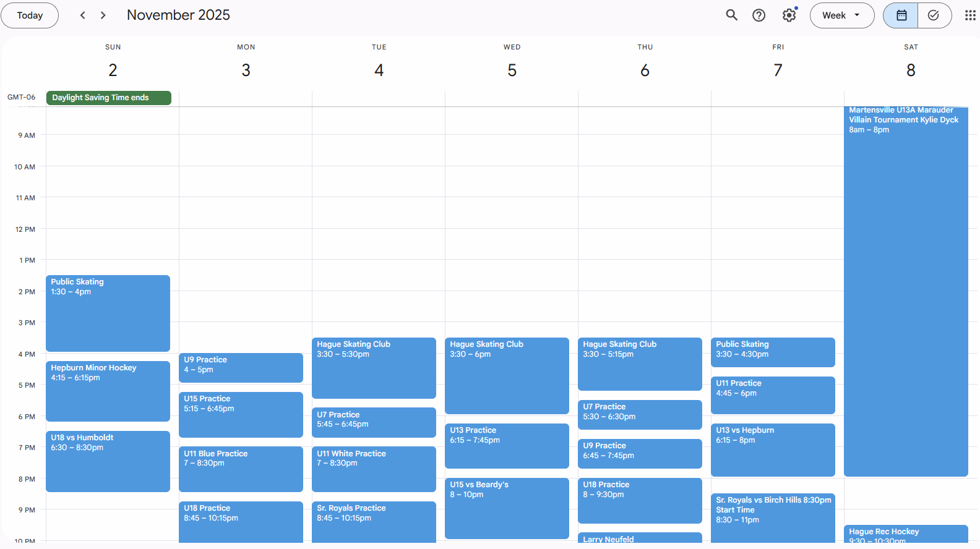This screenshot has height=549, width=980.
Task: Open Daylight Saving Time ends event
Action: coord(108,98)
